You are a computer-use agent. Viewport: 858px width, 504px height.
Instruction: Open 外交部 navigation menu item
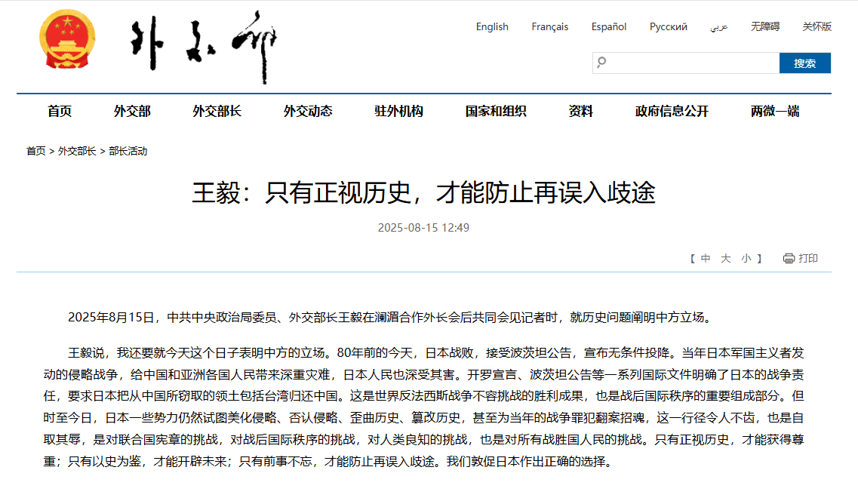(x=132, y=111)
